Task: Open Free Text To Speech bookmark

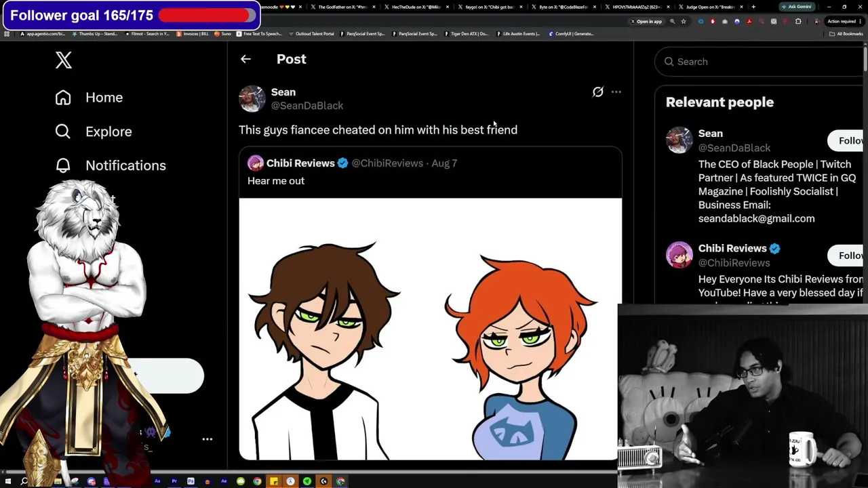Action: [258, 34]
